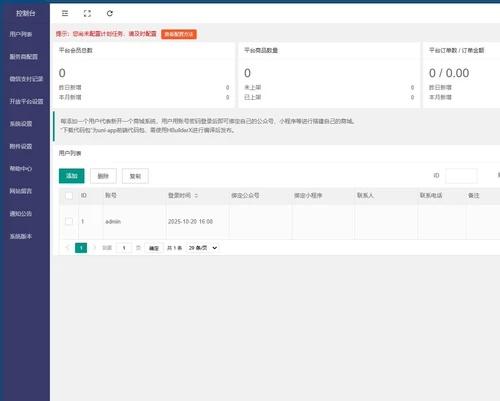Click the ID search input field
The image size is (500, 401).
[x=461, y=176]
